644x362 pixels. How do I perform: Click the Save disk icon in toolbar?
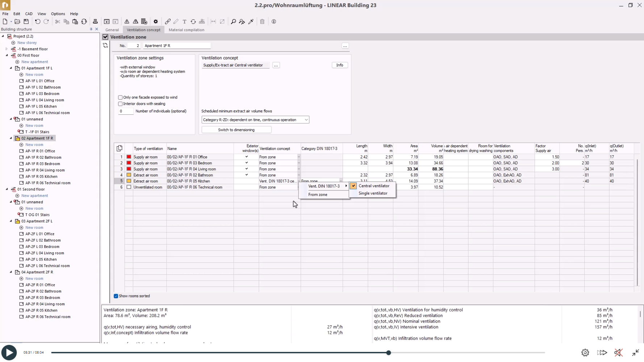[x=26, y=22]
